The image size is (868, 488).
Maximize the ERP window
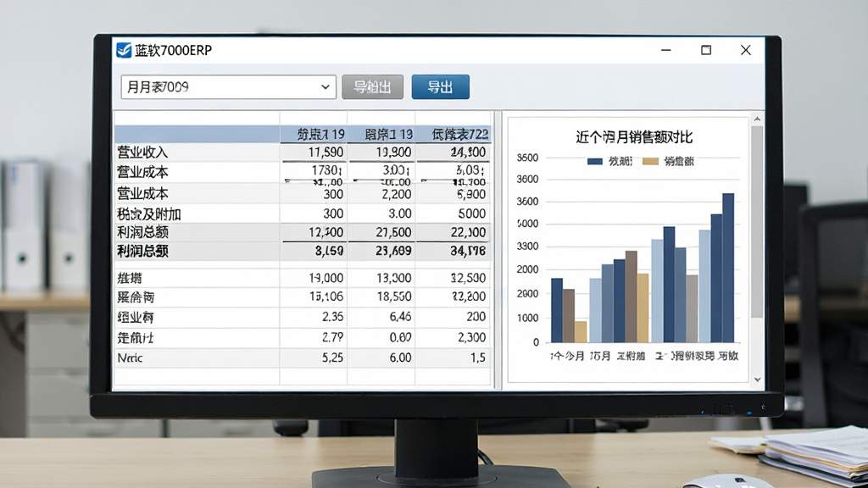coord(706,50)
